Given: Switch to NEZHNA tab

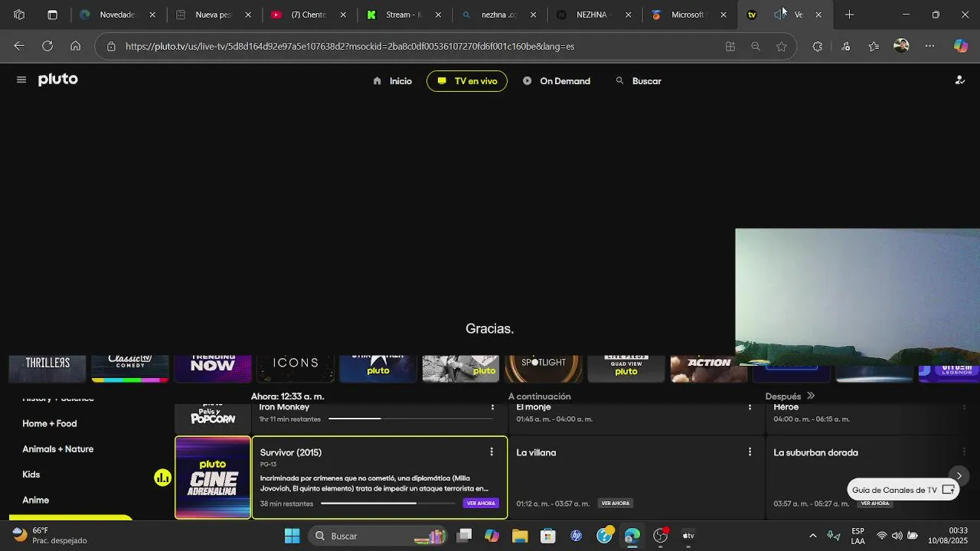Looking at the screenshot, I should click(594, 15).
